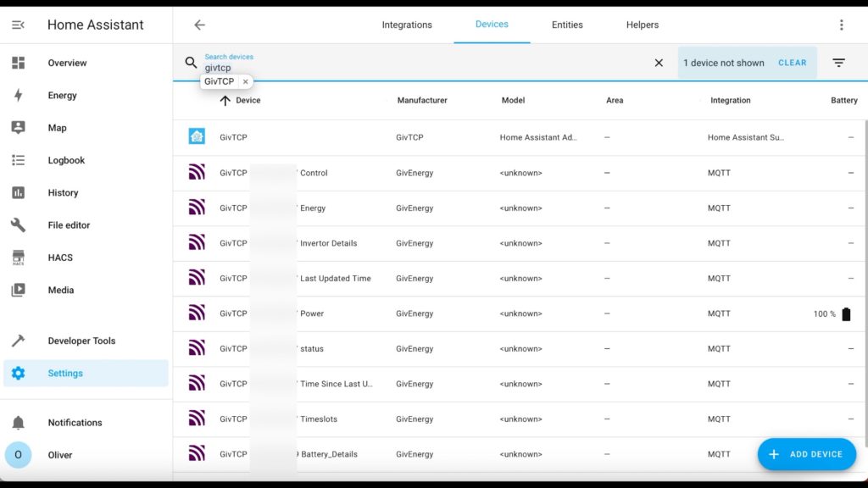Screen dimensions: 868x488
Task: Click MQTT icon for Battery_Details device
Action: [197, 454]
